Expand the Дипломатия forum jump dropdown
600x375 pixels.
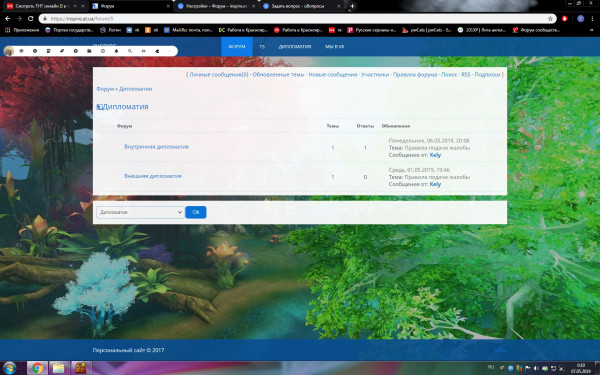pyautogui.click(x=140, y=212)
